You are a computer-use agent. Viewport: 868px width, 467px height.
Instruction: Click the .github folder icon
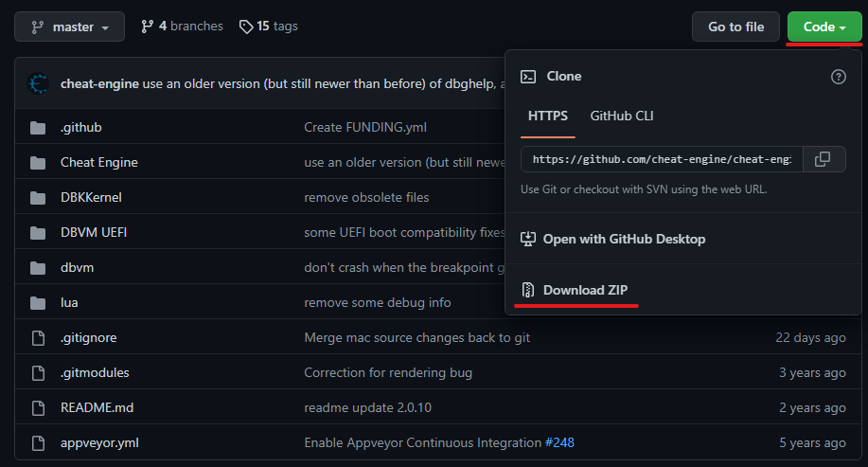[38, 128]
